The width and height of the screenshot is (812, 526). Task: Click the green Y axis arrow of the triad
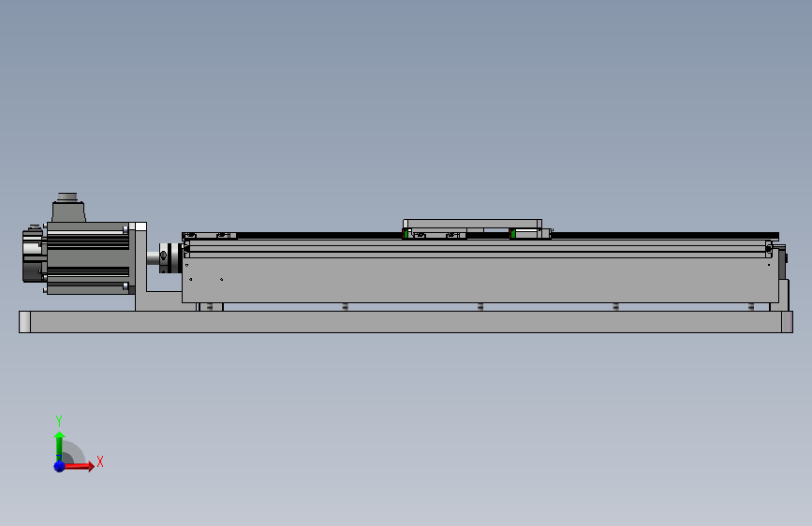click(x=59, y=446)
